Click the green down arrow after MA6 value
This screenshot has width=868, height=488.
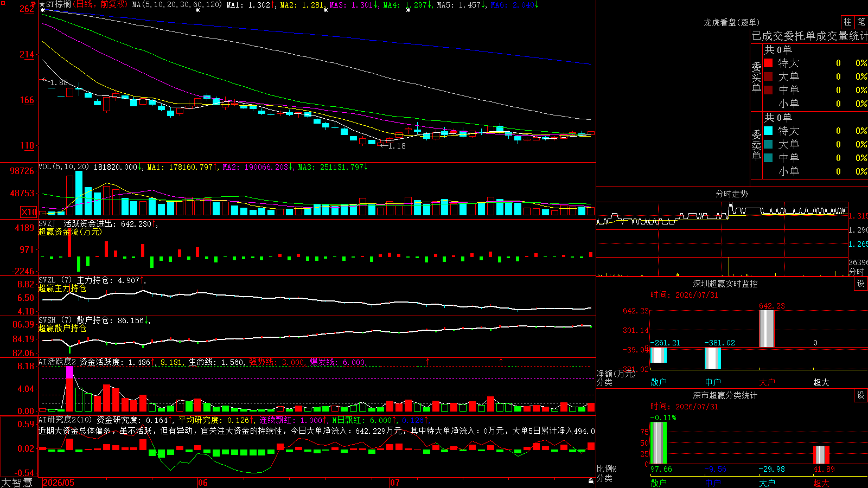click(537, 5)
